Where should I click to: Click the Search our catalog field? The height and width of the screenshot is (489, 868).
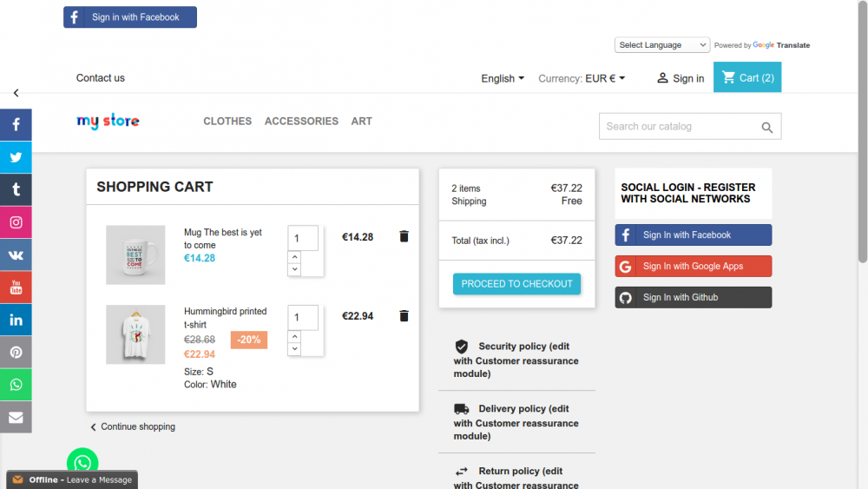(x=679, y=127)
